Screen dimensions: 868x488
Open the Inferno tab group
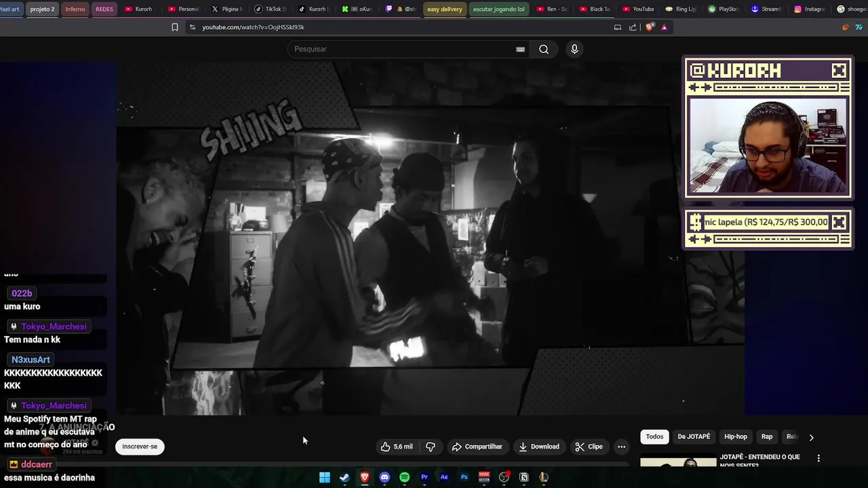tap(75, 9)
